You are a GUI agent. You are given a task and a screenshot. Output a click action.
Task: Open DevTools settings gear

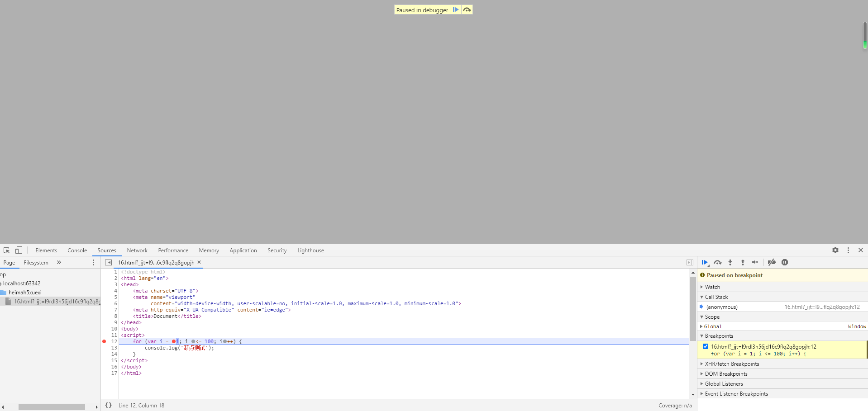[835, 250]
